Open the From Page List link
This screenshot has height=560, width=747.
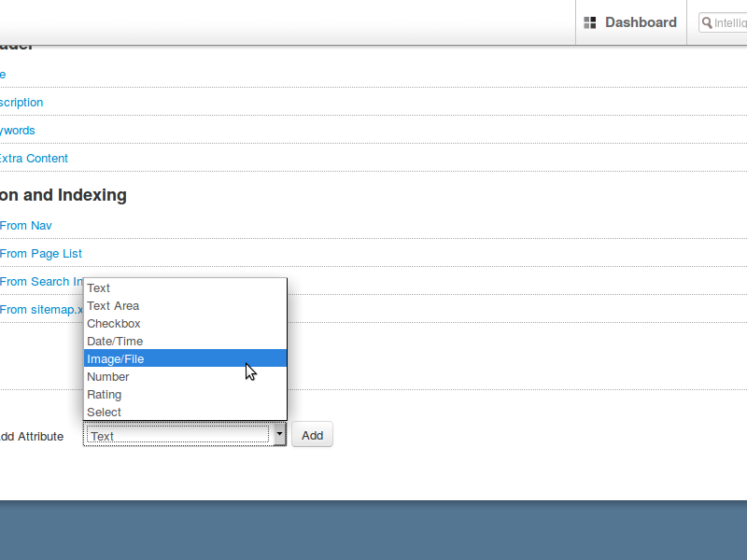(41, 253)
